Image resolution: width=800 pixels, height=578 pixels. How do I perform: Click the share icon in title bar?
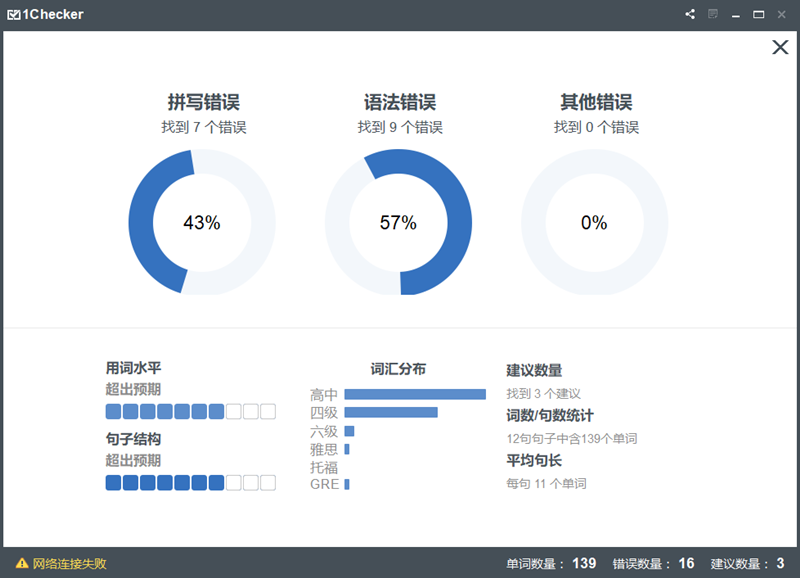pos(690,14)
